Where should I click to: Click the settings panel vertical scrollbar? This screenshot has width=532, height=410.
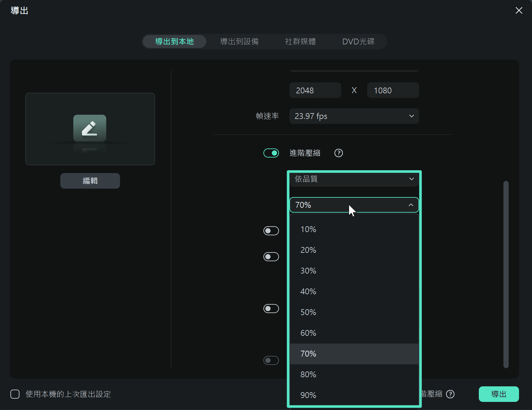[506, 274]
